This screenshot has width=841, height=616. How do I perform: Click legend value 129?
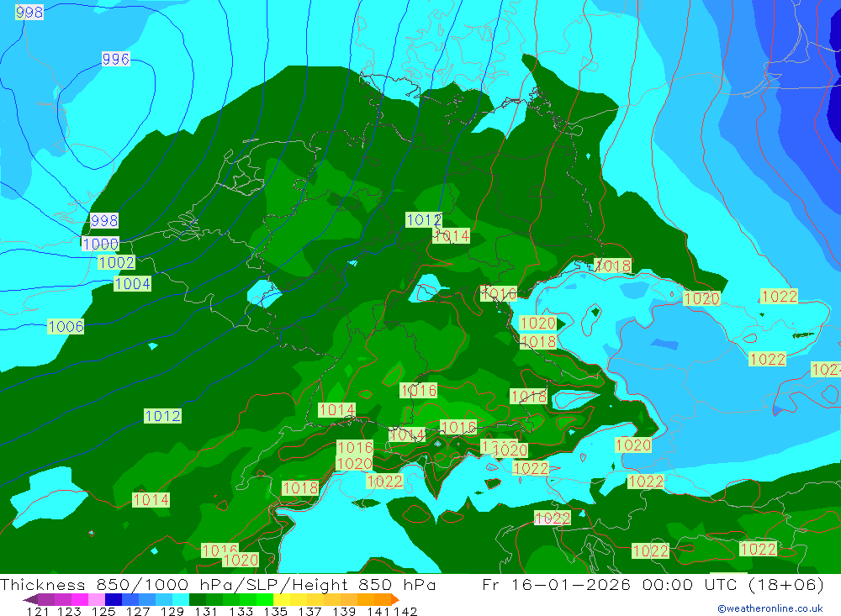(172, 612)
